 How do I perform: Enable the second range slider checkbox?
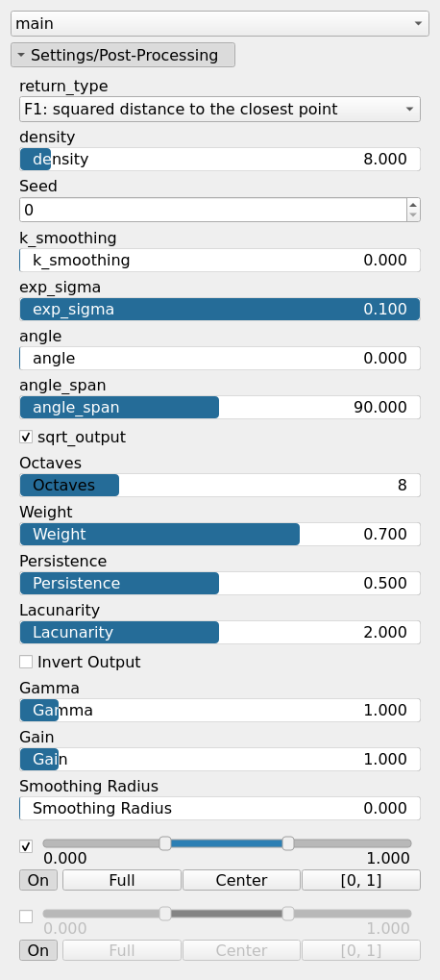[26, 917]
